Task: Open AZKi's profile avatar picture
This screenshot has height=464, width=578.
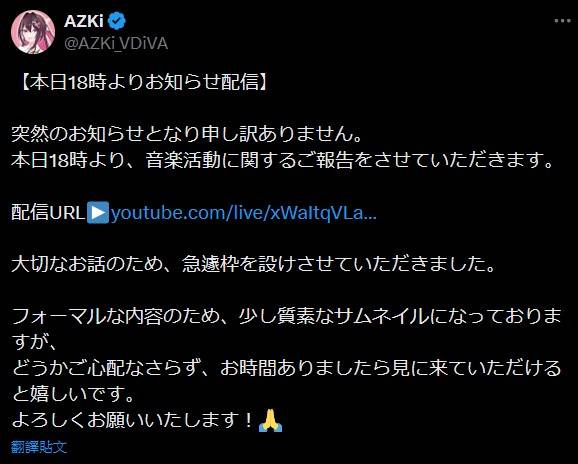Action: click(x=33, y=32)
